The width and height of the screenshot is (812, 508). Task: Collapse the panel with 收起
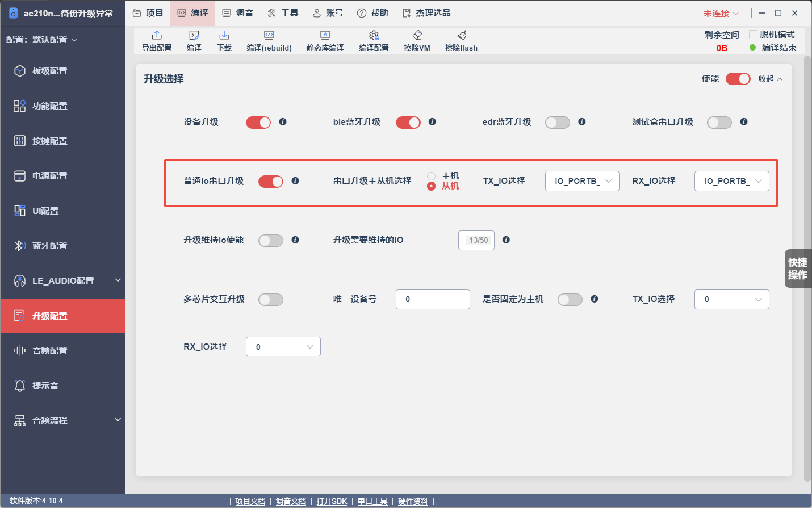(x=771, y=79)
